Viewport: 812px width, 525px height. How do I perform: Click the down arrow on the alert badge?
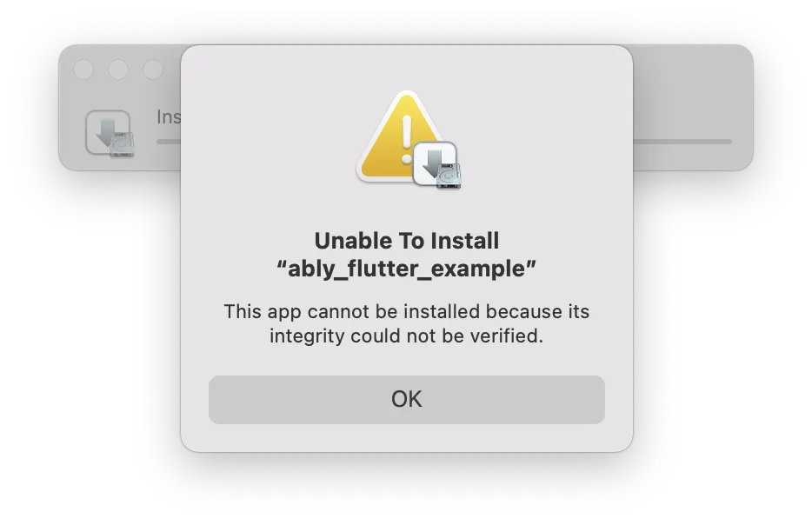click(434, 163)
